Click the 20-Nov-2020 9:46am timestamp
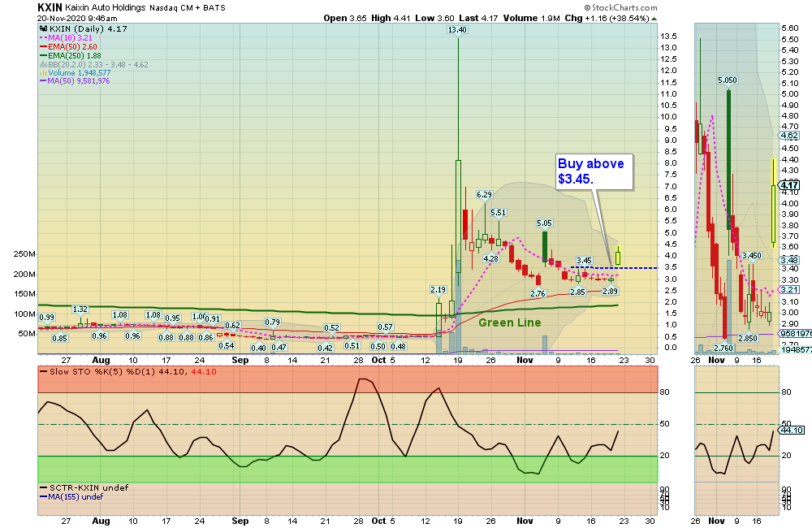Image resolution: width=812 pixels, height=528 pixels. click(77, 18)
